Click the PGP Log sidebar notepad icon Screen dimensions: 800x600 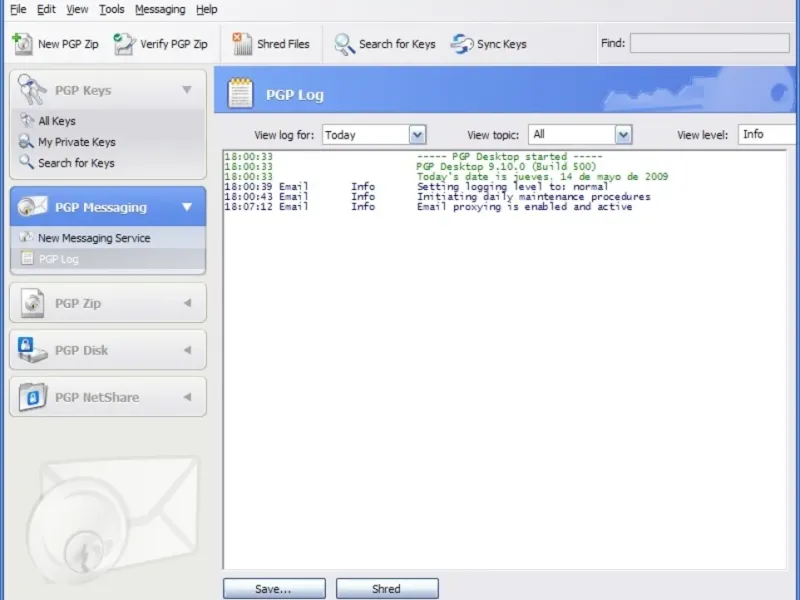tap(27, 258)
